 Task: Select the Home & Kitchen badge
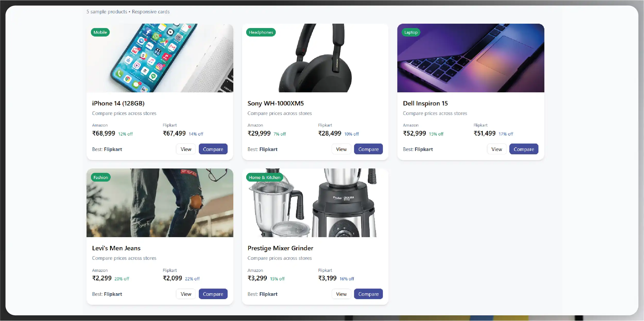click(x=264, y=177)
